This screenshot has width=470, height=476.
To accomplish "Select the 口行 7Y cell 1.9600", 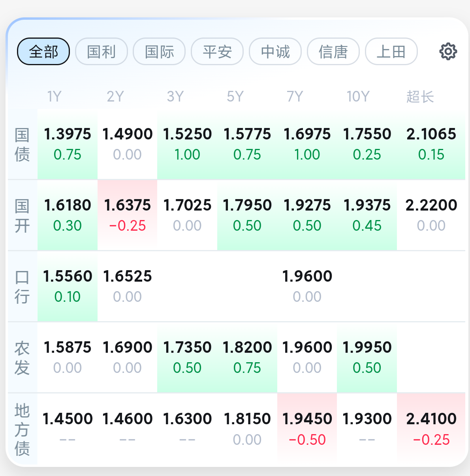I will pos(307,286).
